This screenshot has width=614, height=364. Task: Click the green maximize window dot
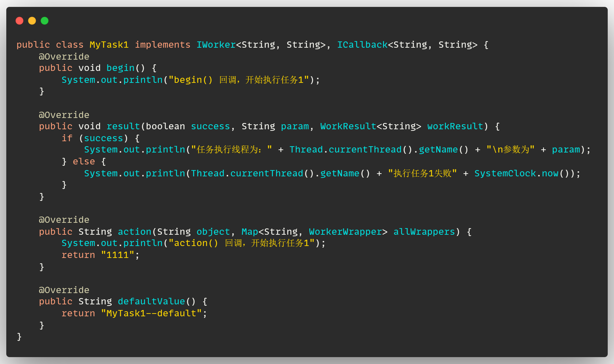tap(45, 21)
